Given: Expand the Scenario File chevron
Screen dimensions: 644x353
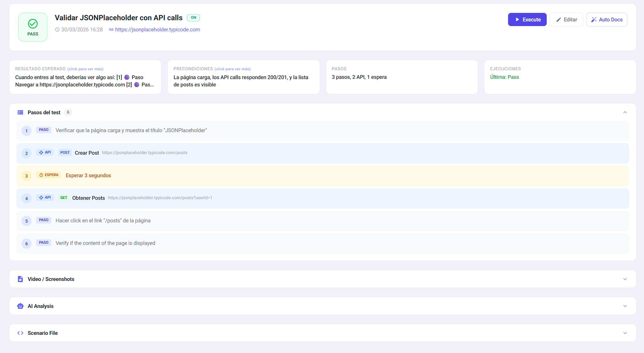Looking at the screenshot, I should (625, 333).
